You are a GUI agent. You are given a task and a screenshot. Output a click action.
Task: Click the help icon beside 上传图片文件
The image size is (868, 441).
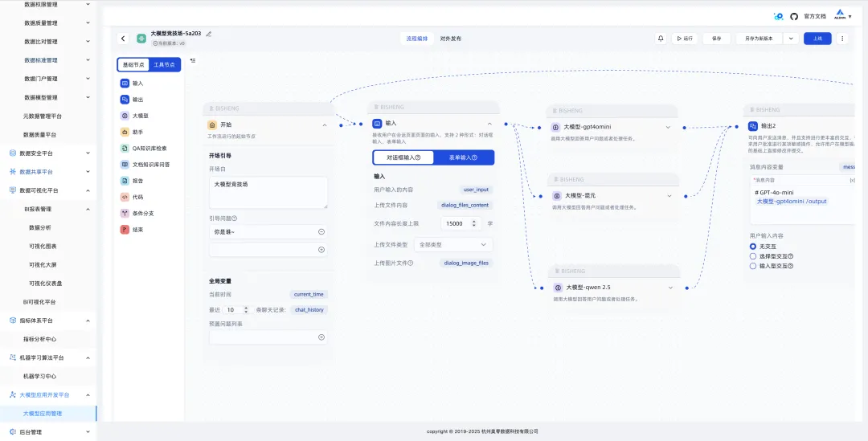[411, 263]
